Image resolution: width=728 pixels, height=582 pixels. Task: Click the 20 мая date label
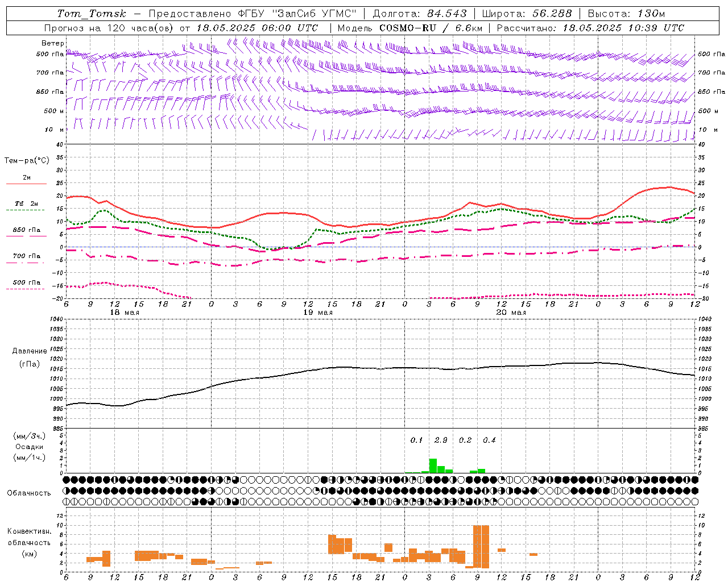tap(511, 313)
